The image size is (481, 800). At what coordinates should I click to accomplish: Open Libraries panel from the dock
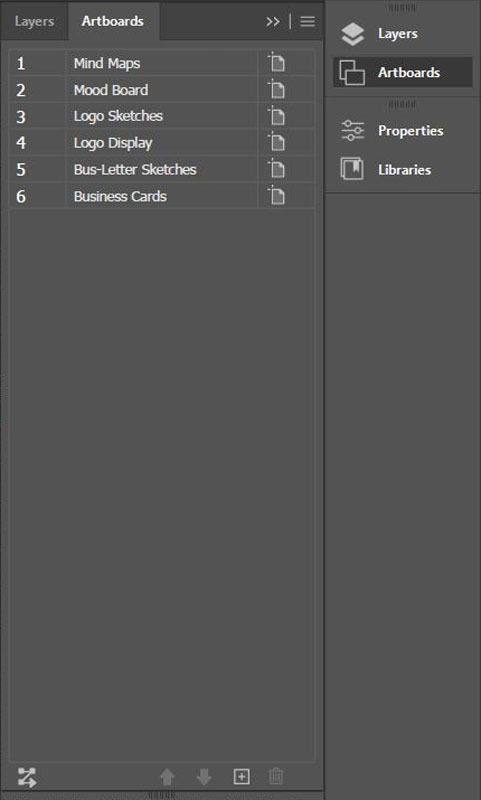(x=402, y=169)
